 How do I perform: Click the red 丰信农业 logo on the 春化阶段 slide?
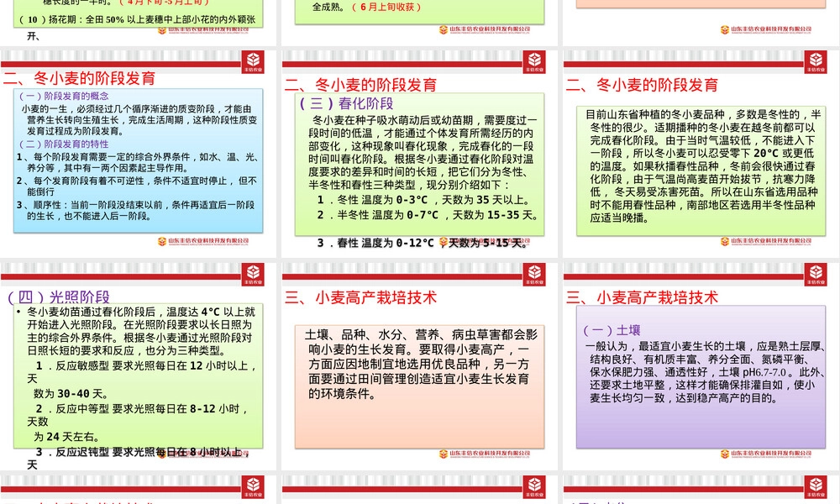tap(534, 61)
